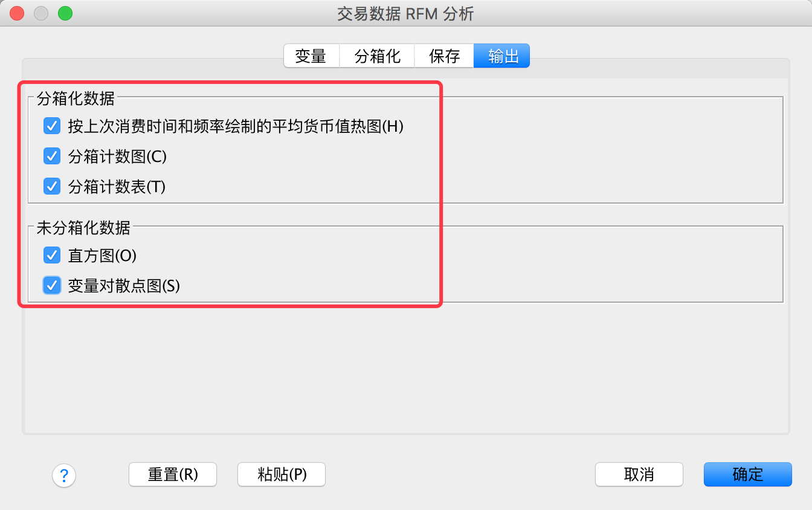Image resolution: width=812 pixels, height=510 pixels.
Task: Disable the 分箱计数表(T) checkbox
Action: [x=52, y=187]
